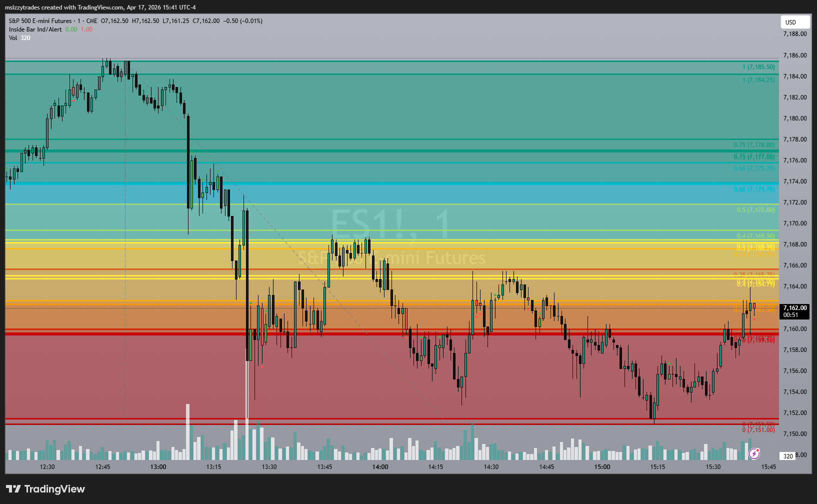Click the 13:30 time axis label
Screen dimensions: 817x504
269,467
